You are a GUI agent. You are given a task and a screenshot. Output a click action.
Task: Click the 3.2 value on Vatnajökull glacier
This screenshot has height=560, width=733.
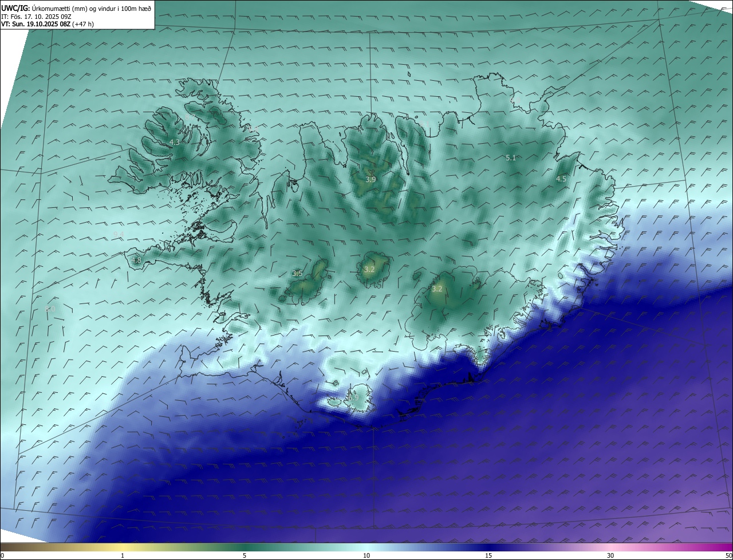tap(437, 289)
